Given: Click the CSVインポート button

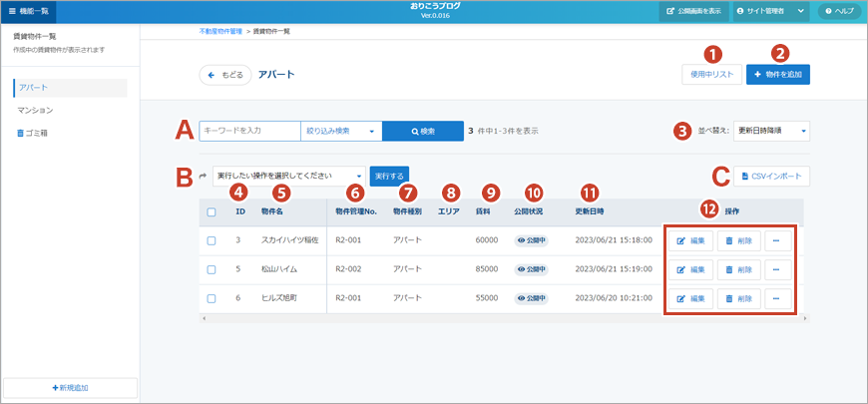Looking at the screenshot, I should pyautogui.click(x=773, y=177).
